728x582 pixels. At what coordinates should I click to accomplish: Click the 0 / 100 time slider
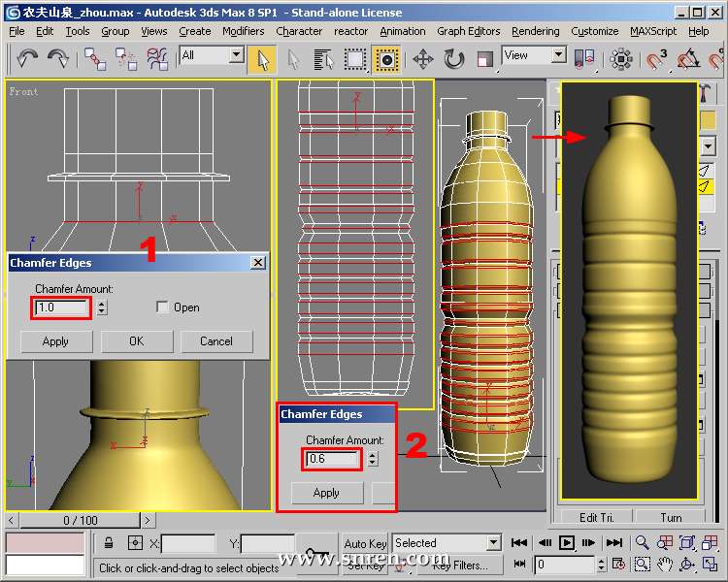coord(80,521)
